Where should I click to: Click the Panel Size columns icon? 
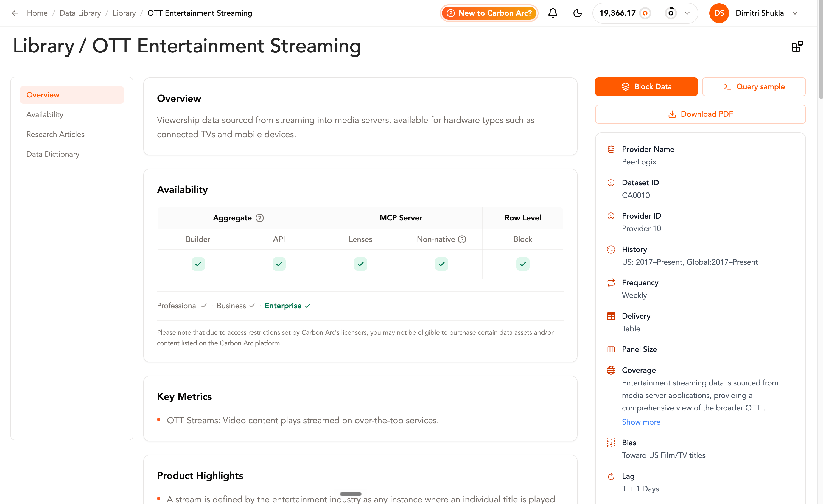pos(611,349)
